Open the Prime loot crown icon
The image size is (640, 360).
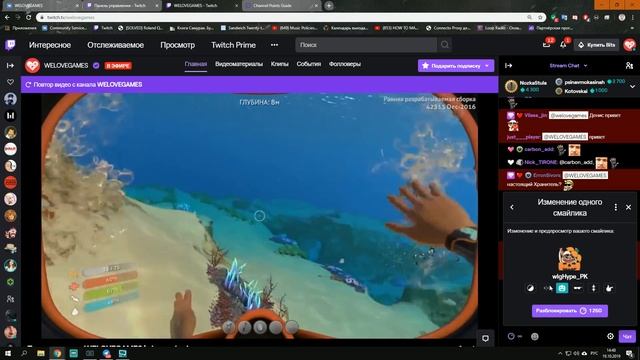tap(546, 45)
